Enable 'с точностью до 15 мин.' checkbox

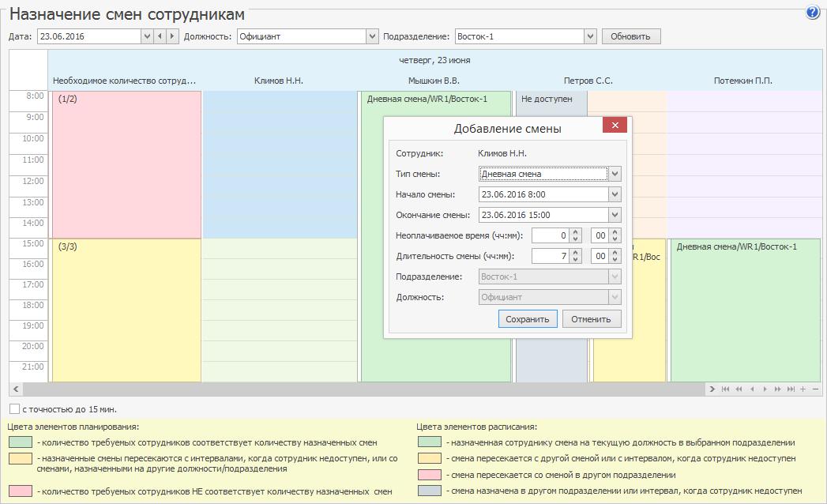(x=14, y=409)
